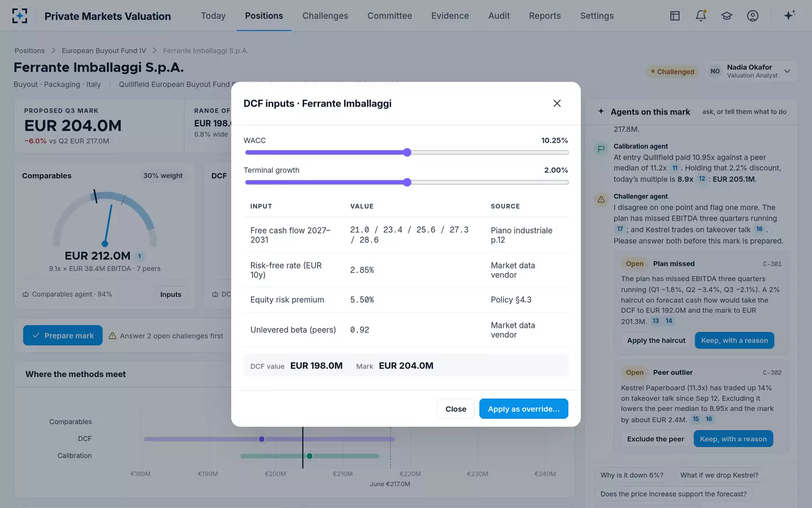Click citation badge 16 in Peer outlier card
Screen dimensions: 812x508
click(x=709, y=419)
